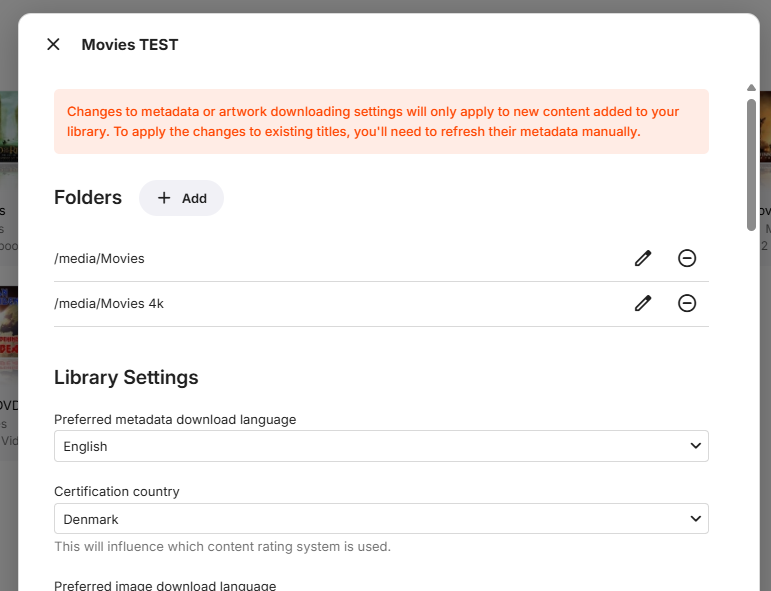Remove the /media/Movies folder
This screenshot has height=591, width=771.
(x=687, y=258)
